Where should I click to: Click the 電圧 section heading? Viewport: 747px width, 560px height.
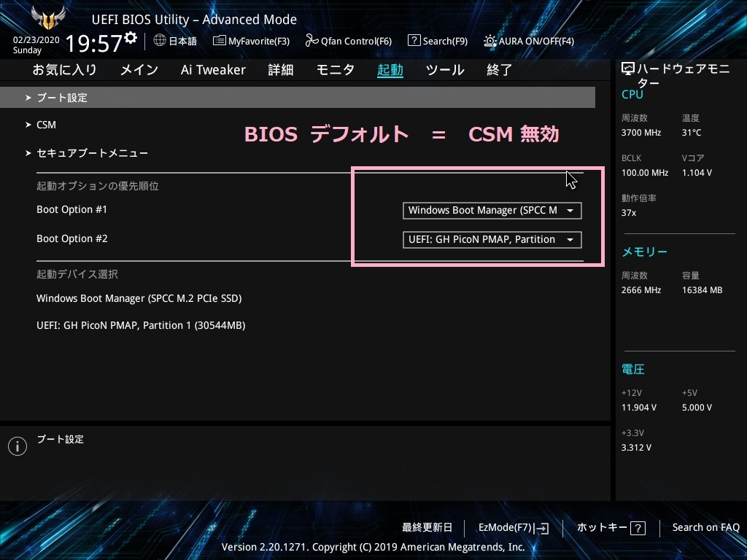click(x=633, y=369)
